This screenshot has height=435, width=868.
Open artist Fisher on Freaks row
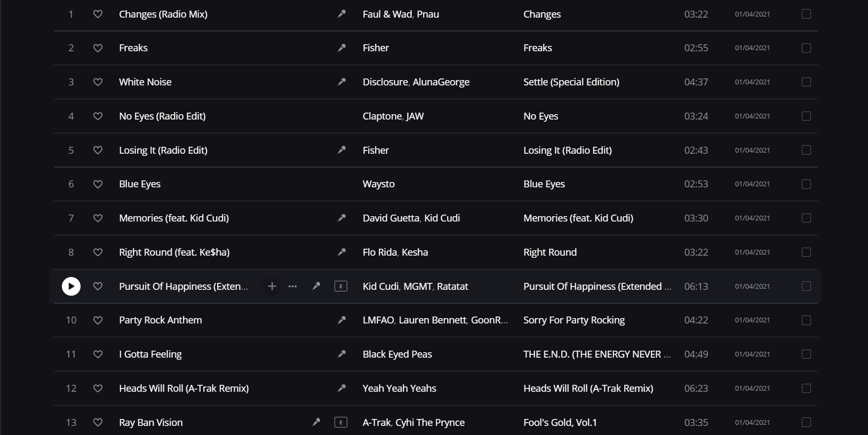click(x=376, y=48)
